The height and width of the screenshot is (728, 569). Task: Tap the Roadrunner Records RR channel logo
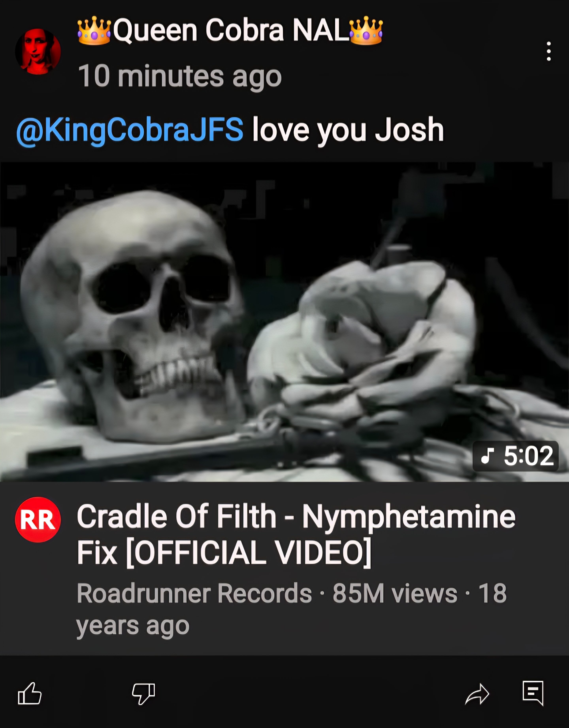[x=38, y=520]
